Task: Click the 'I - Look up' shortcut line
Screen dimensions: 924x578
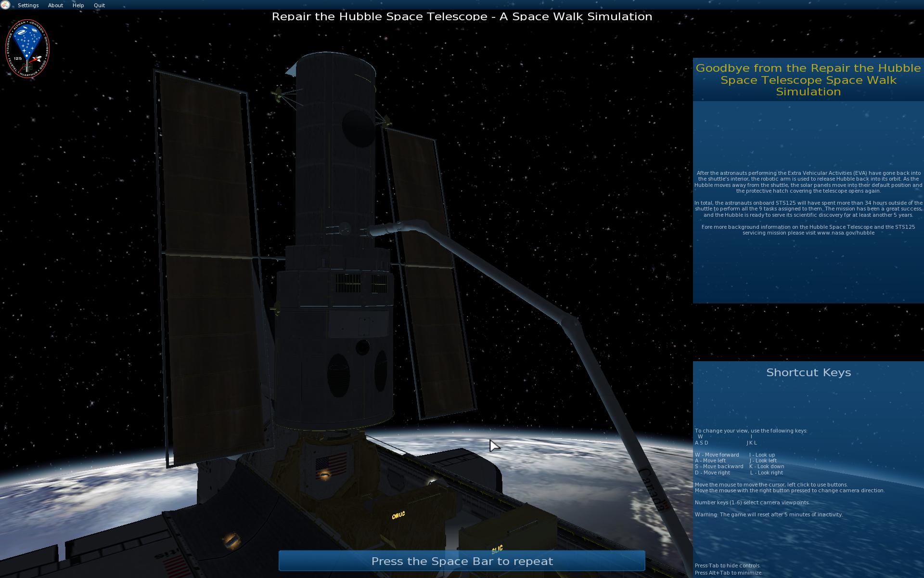Action: (x=762, y=455)
